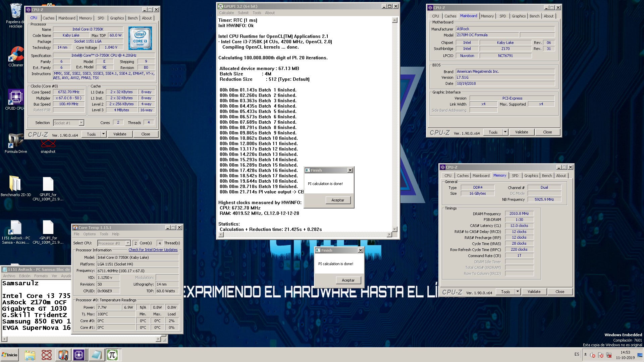This screenshot has height=362, width=644.
Task: Open the Inicio start button
Action: point(9,355)
